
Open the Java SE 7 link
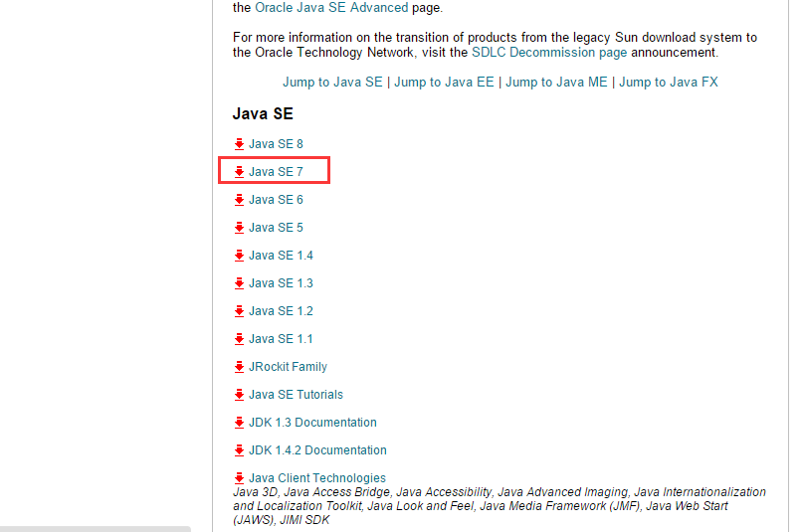tap(276, 172)
